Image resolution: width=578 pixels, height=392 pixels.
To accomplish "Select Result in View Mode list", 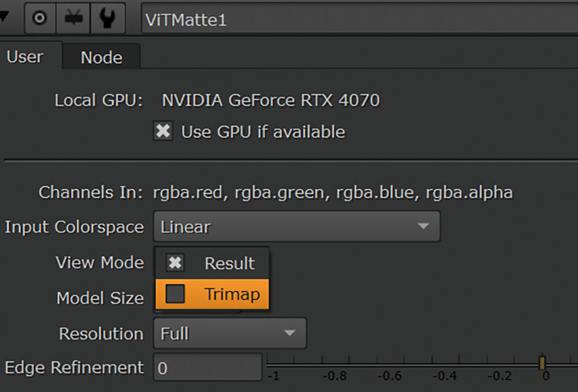I will click(229, 263).
